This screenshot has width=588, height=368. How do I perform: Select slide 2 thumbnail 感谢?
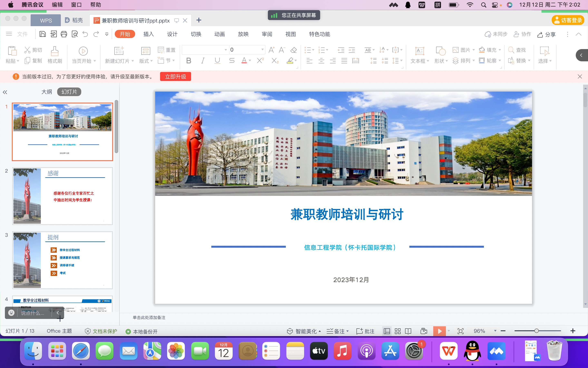click(x=62, y=196)
